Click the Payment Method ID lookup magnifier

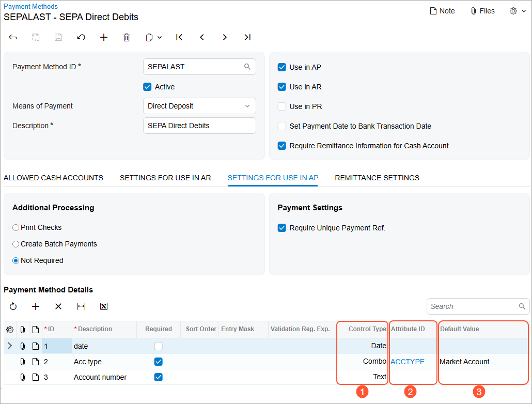247,67
